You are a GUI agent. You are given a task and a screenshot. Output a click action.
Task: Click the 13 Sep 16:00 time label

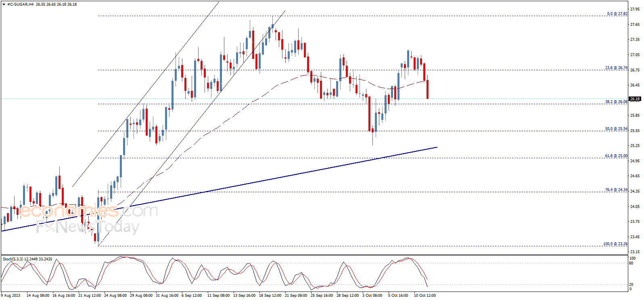[x=244, y=296]
